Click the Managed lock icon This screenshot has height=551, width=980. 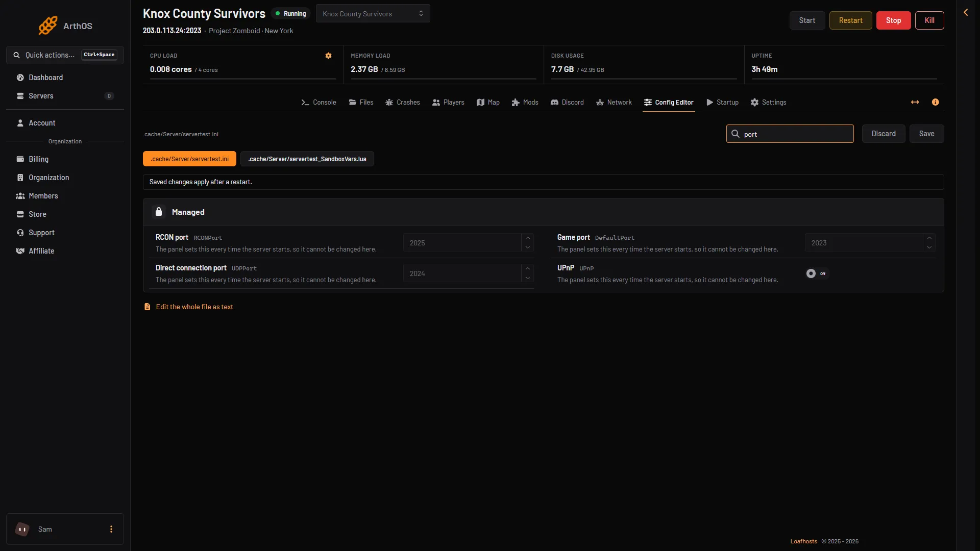[x=159, y=212]
